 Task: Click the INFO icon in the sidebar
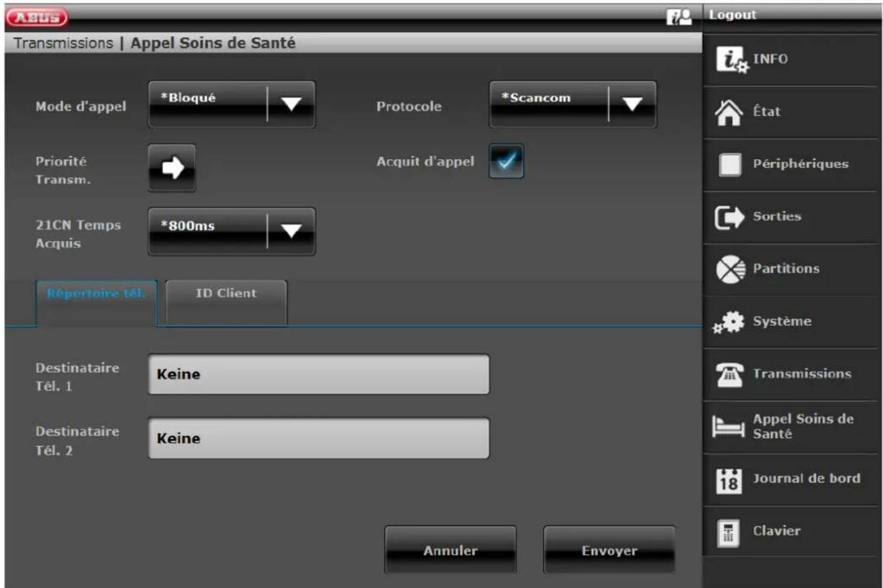[730, 59]
